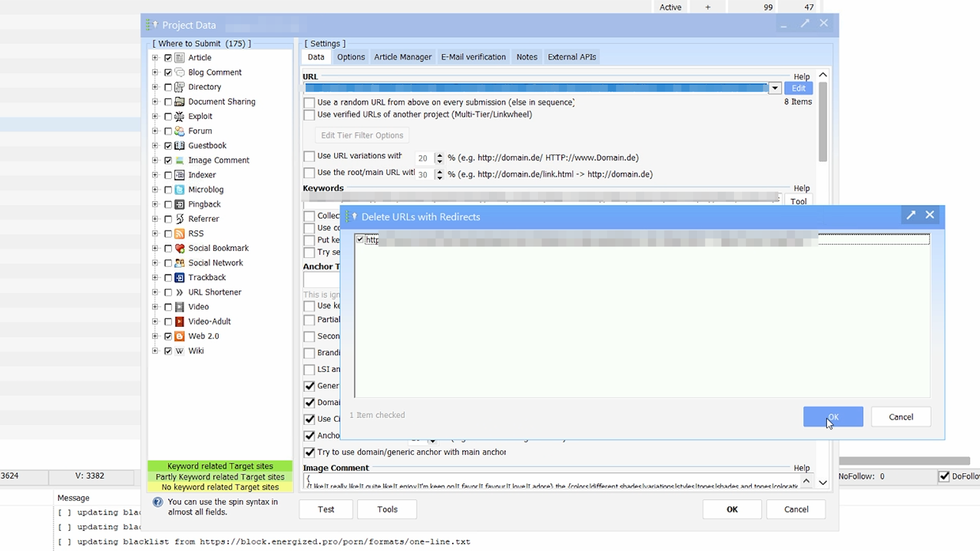The height and width of the screenshot is (551, 980).
Task: Click the Wiki W icon
Action: tap(180, 351)
